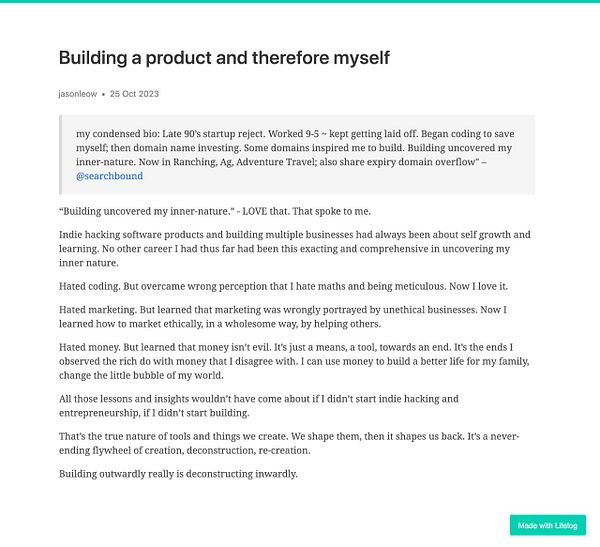Viewport: 600px width, 547px height.
Task: Click the paragraph beginning "Indie hacking software products"
Action: tap(295, 249)
